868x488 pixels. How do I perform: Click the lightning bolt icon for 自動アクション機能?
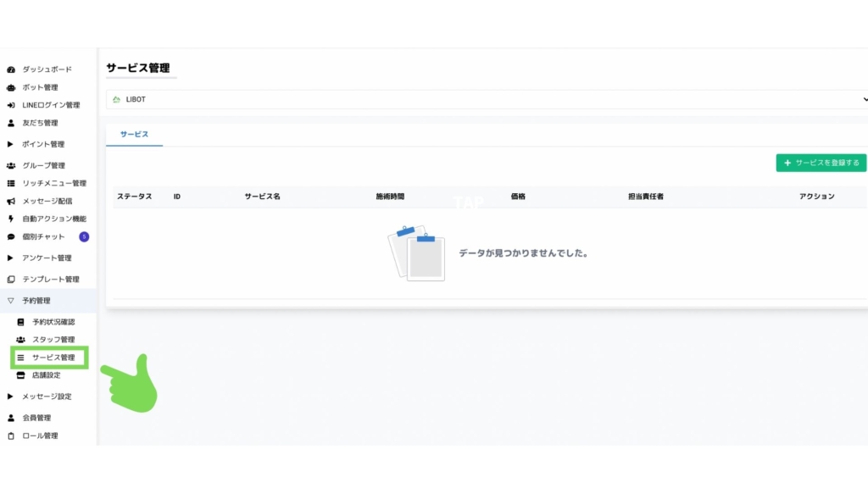point(11,219)
